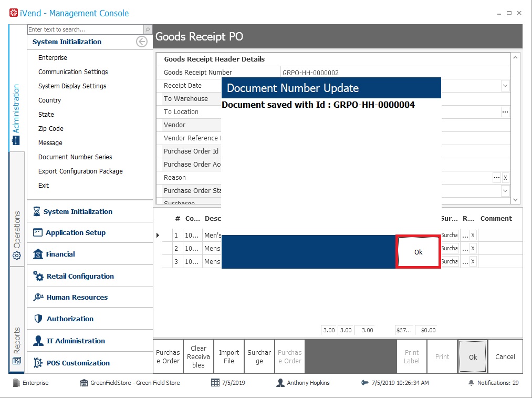The image size is (532, 398).
Task: Open the Purchase Order Status dropdown
Action: [505, 190]
